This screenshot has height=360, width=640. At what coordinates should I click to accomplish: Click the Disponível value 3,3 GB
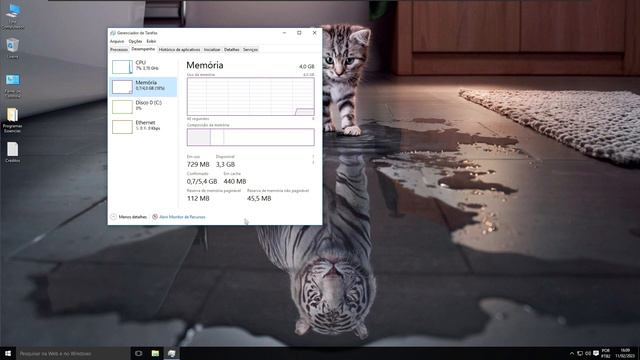(x=225, y=164)
